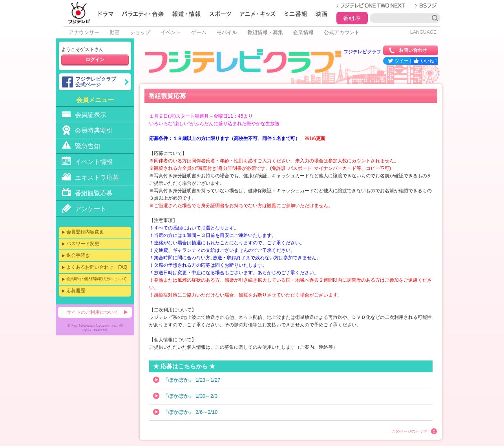The height and width of the screenshot is (446, 504).
Task: Open the ドラマ menu
Action: pyautogui.click(x=105, y=14)
